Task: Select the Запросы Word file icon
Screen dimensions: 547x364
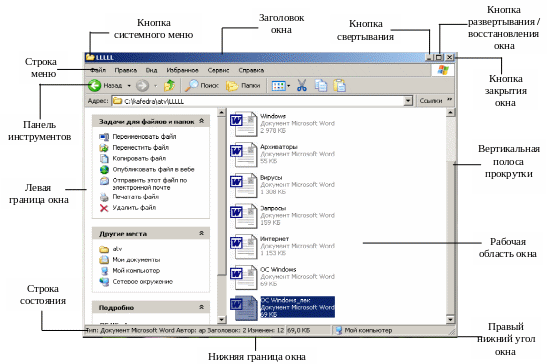Action: pos(243,216)
